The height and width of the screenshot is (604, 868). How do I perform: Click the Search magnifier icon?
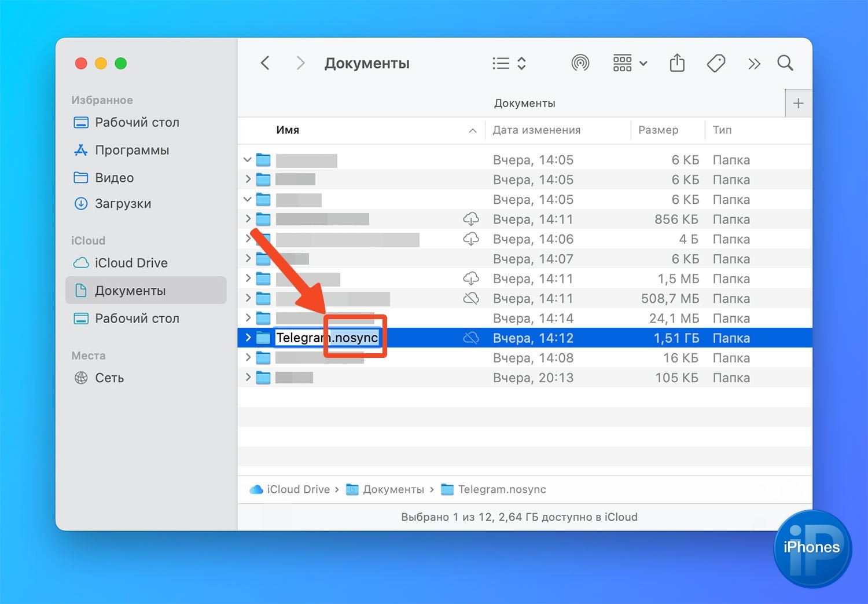pyautogui.click(x=785, y=63)
